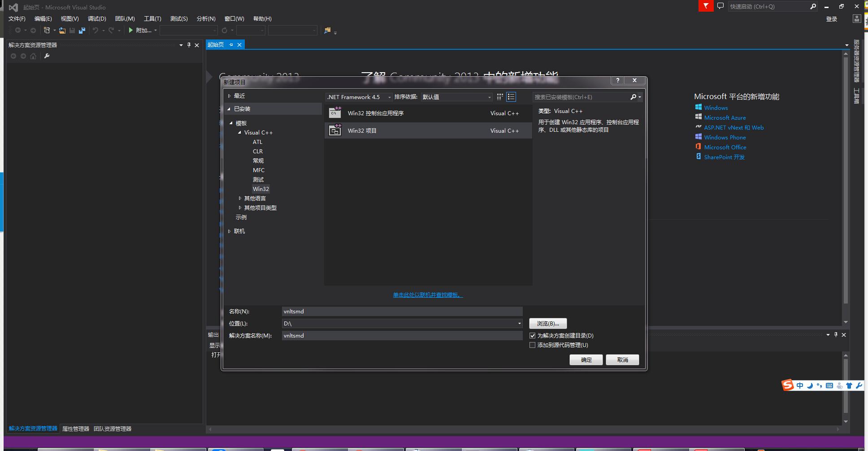Click the 浏览(B)... button

pyautogui.click(x=548, y=323)
